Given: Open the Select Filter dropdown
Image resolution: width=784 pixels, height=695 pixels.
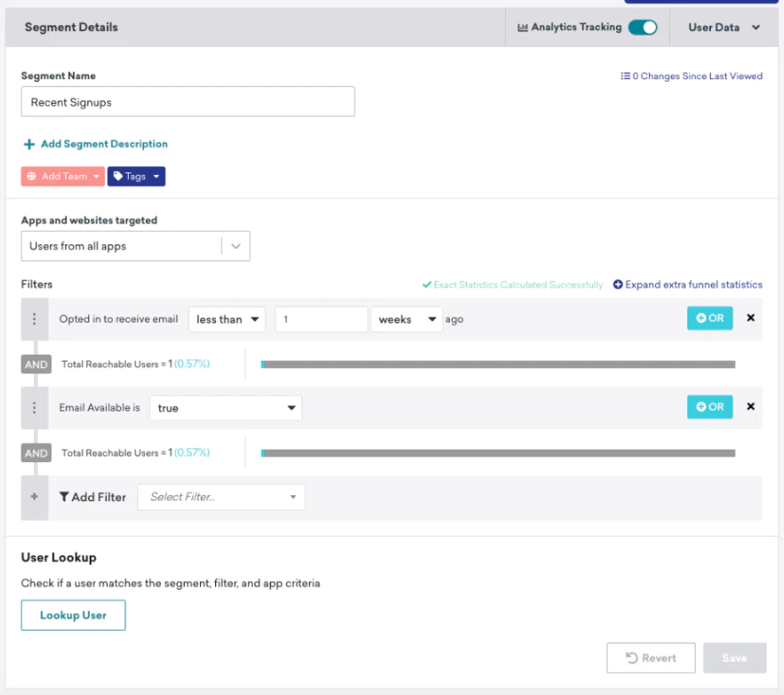Looking at the screenshot, I should (x=220, y=497).
